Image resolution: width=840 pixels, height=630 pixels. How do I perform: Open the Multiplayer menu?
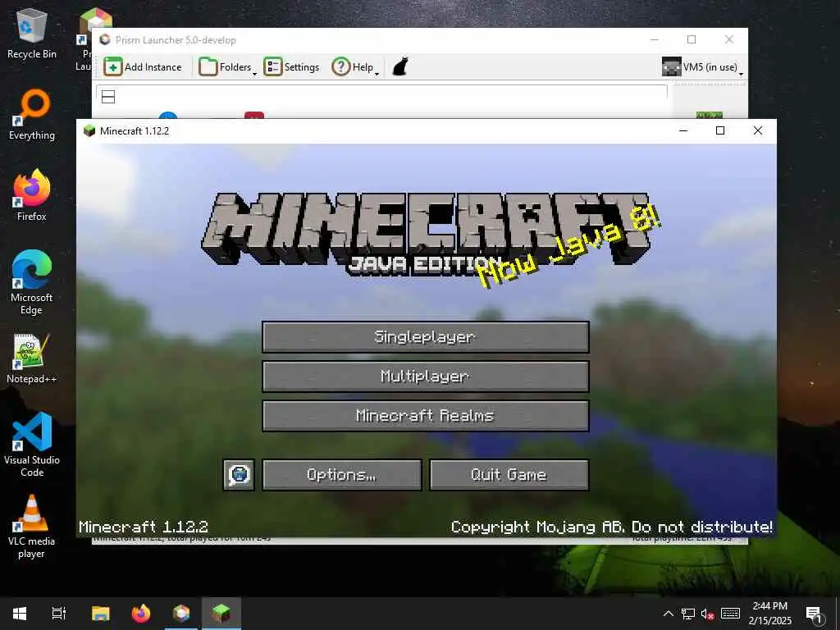coord(426,376)
